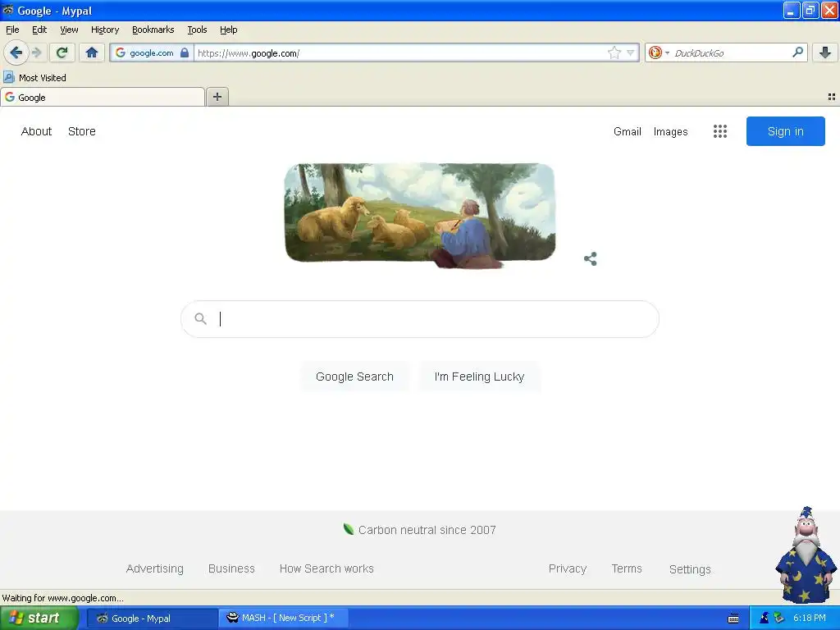Viewport: 840px width, 630px height.
Task: Open the File menu
Action: 12,30
